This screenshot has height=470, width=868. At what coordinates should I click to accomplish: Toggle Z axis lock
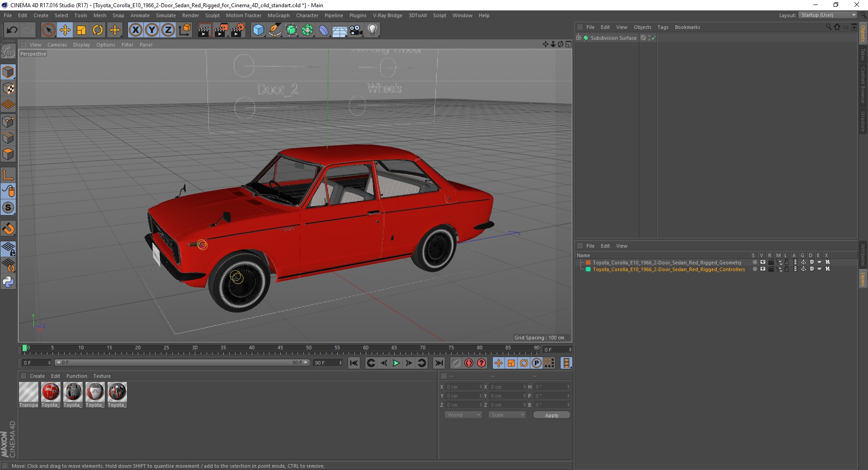click(x=168, y=30)
